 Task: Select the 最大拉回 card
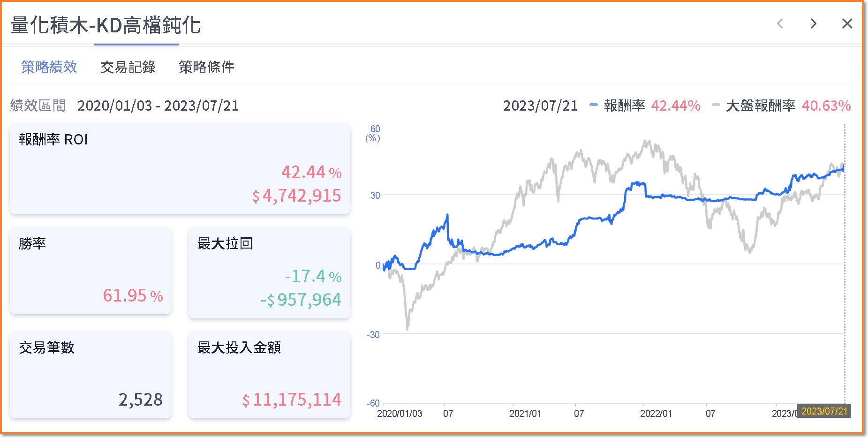(269, 272)
